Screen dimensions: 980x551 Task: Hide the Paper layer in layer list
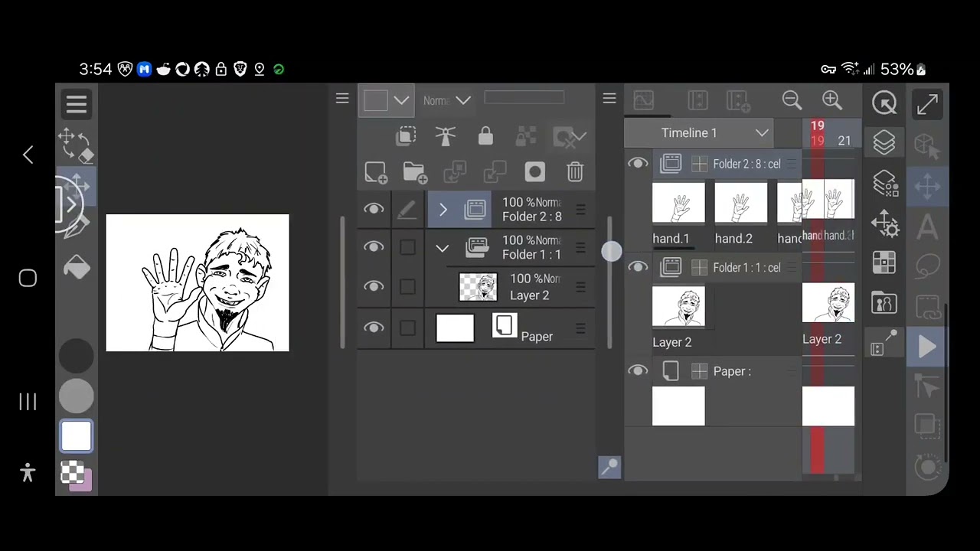[374, 327]
